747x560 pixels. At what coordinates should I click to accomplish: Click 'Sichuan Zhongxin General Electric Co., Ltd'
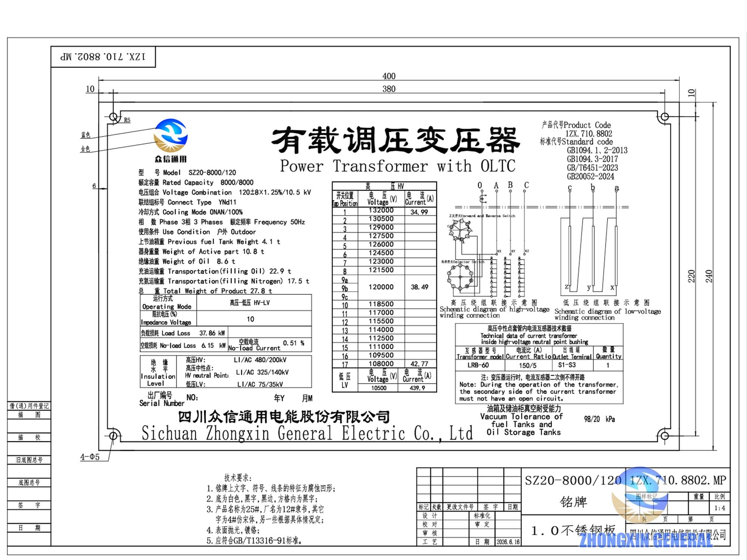(307, 434)
